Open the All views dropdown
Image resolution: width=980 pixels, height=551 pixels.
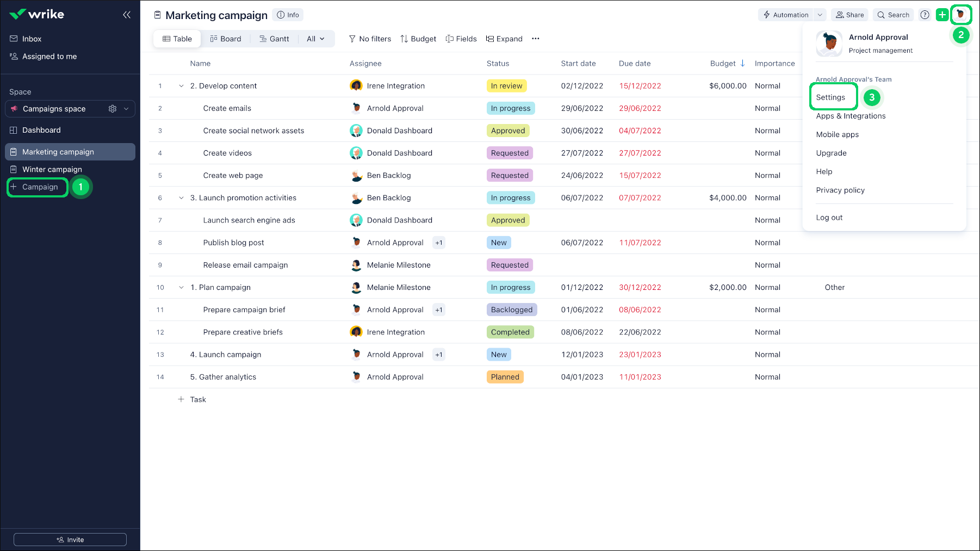pos(315,39)
